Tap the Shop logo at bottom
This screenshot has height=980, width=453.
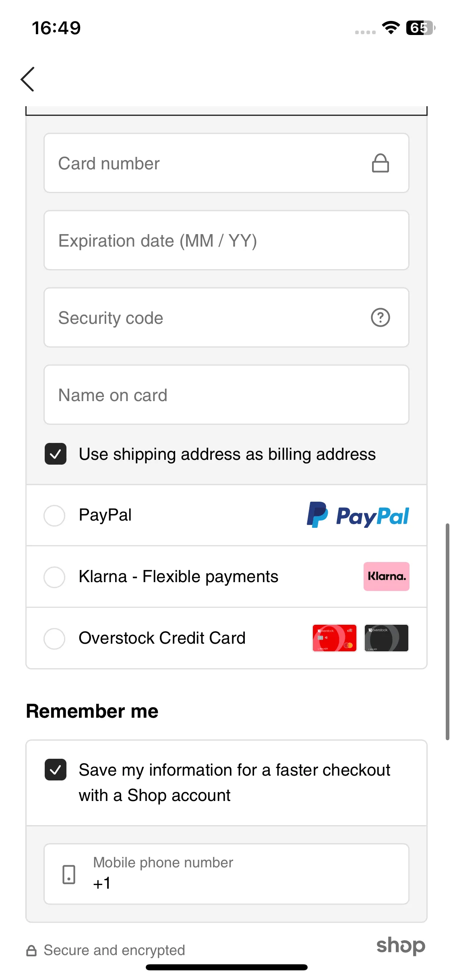401,945
